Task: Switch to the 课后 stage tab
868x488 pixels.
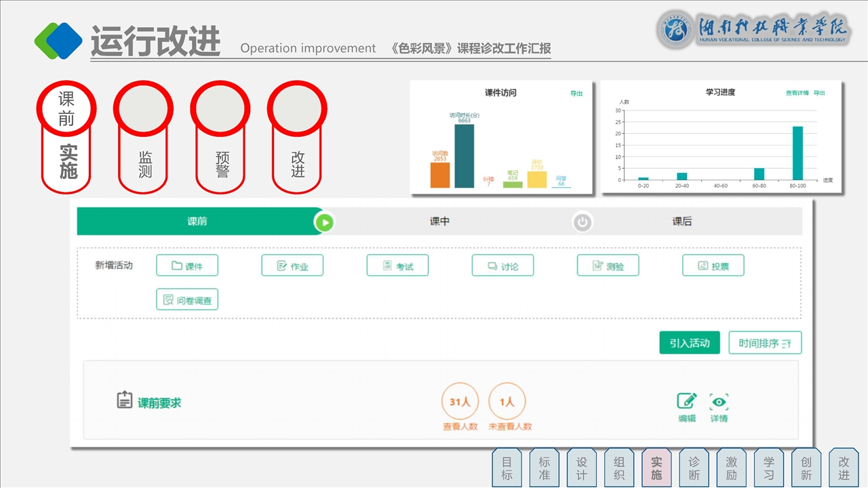Action: 682,222
